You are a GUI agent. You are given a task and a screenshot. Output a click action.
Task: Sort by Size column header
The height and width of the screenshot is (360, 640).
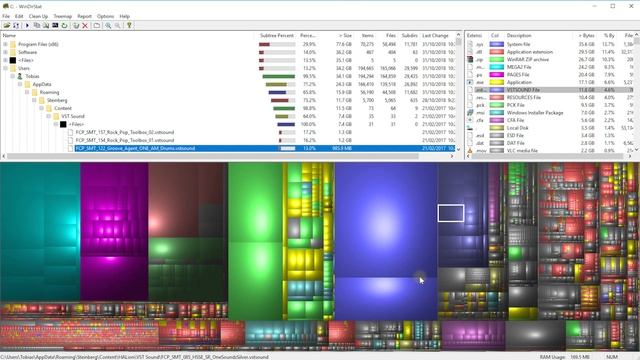[x=336, y=36]
